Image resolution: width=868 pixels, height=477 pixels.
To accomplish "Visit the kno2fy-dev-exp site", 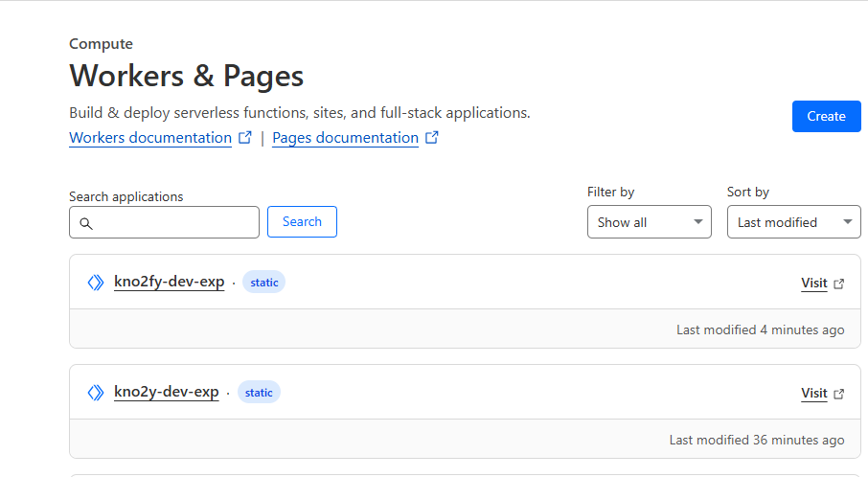I will tap(813, 284).
